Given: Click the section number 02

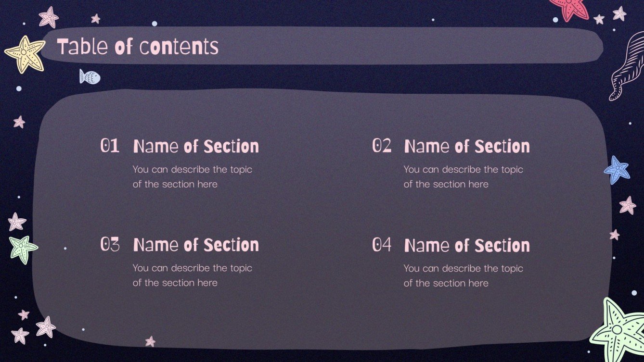Looking at the screenshot, I should pyautogui.click(x=382, y=146).
